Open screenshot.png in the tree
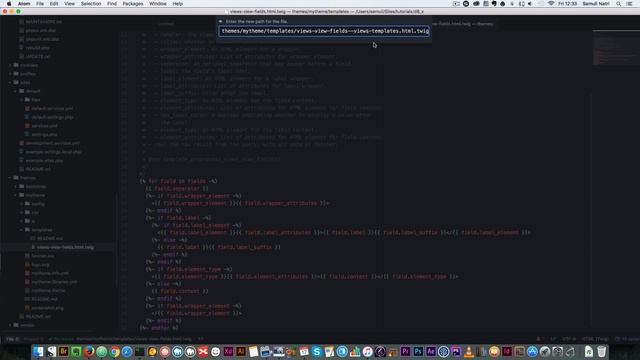The image size is (640, 360). [47, 308]
